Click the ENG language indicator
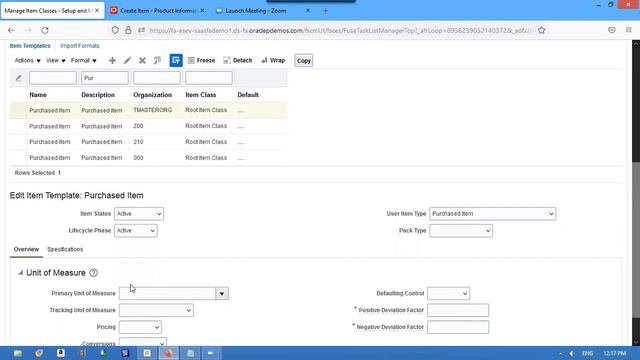The image size is (640, 360). coord(587,353)
